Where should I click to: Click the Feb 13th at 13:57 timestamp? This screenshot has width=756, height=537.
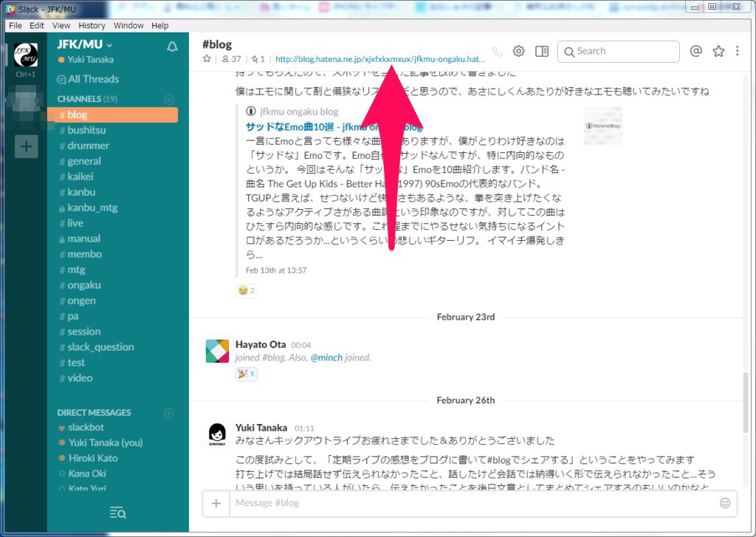click(x=276, y=270)
